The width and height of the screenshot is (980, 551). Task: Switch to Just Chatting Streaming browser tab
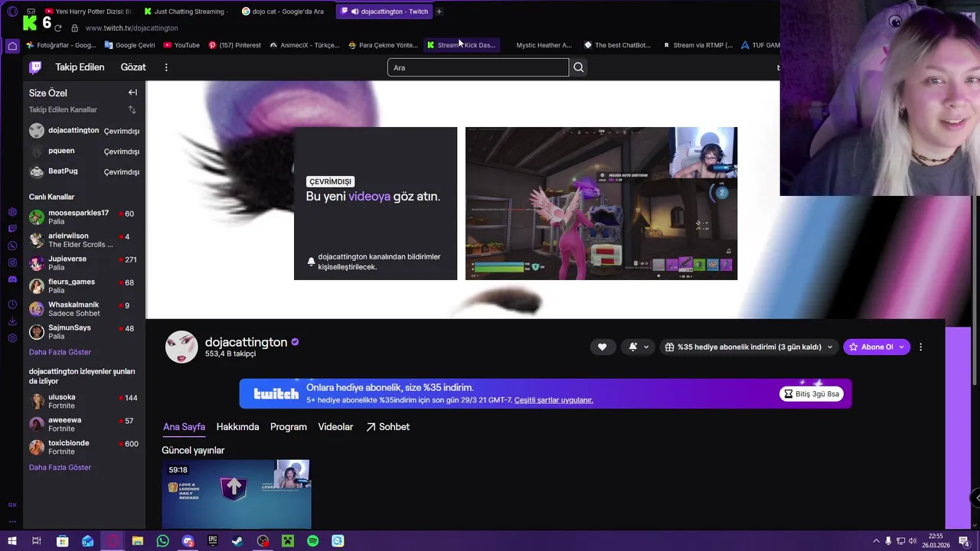pos(188,11)
